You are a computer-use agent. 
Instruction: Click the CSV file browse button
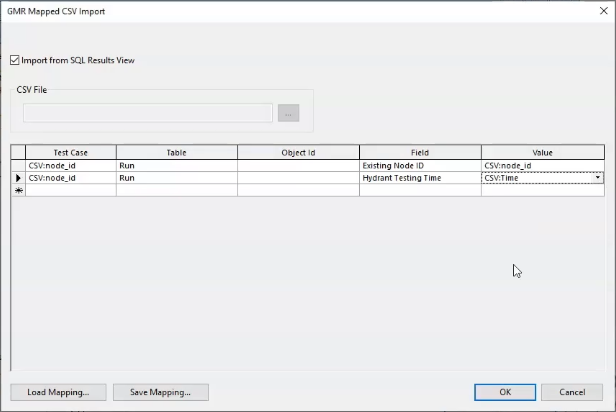288,113
